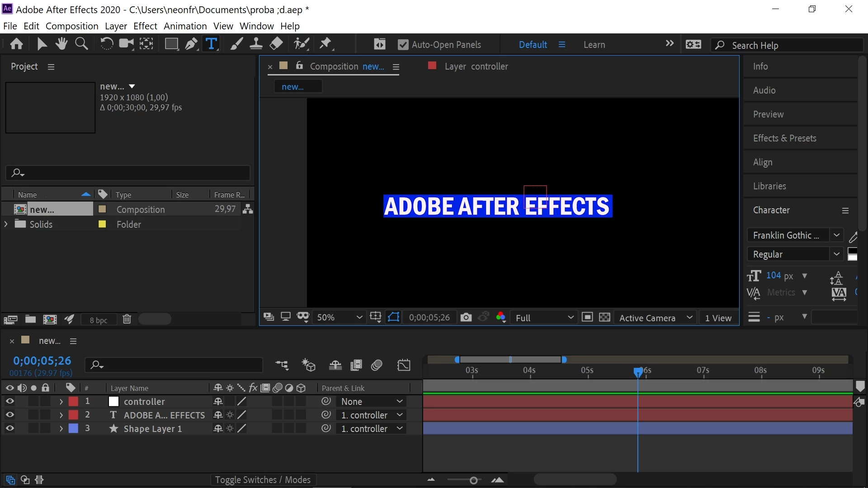
Task: Click the snapshot camera icon
Action: click(x=466, y=318)
